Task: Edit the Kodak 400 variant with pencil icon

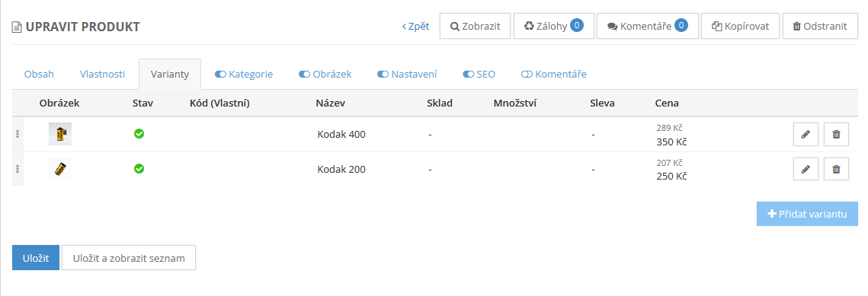Action: tap(806, 134)
